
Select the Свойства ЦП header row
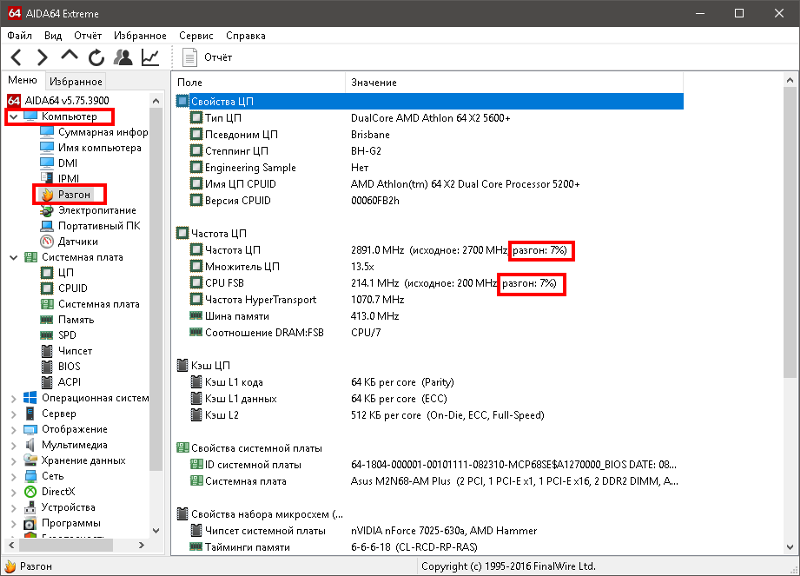tap(430, 101)
